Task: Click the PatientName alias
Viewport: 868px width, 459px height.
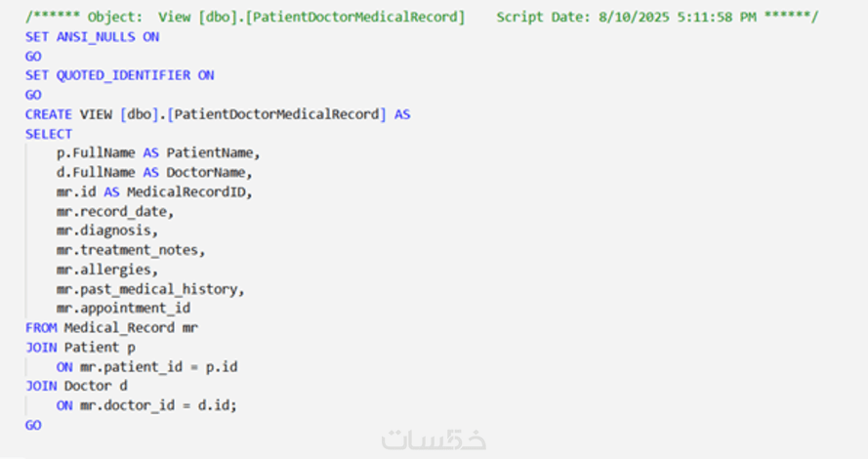Action: click(212, 153)
